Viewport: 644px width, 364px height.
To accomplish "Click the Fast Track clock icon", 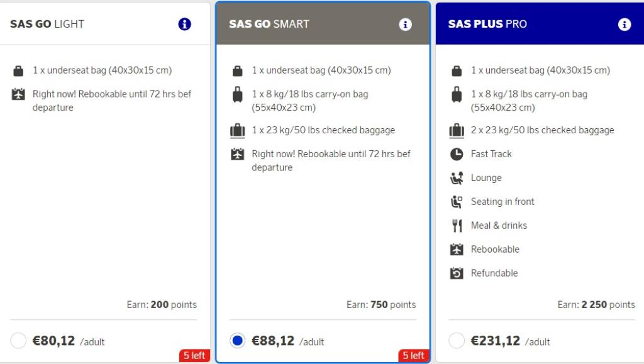I will tap(457, 154).
